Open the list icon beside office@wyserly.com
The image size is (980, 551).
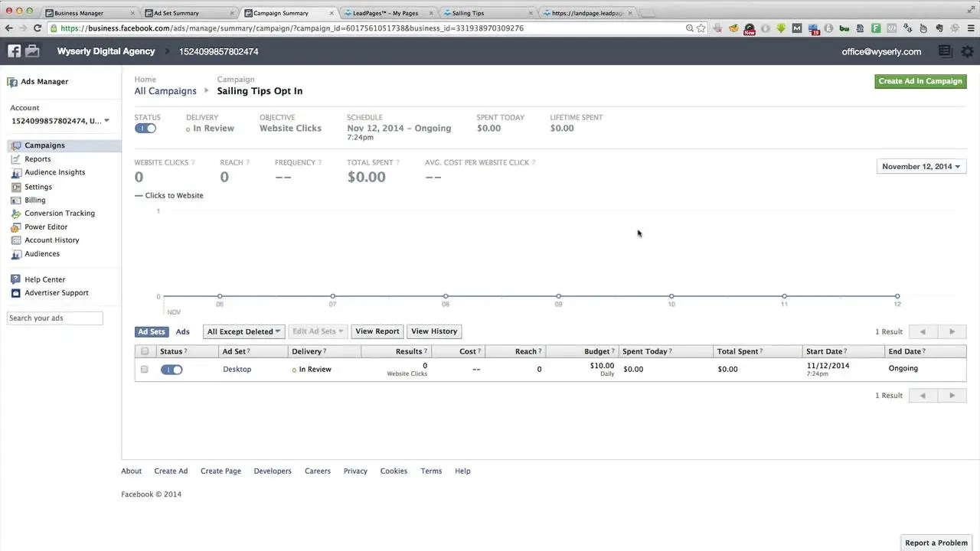945,51
